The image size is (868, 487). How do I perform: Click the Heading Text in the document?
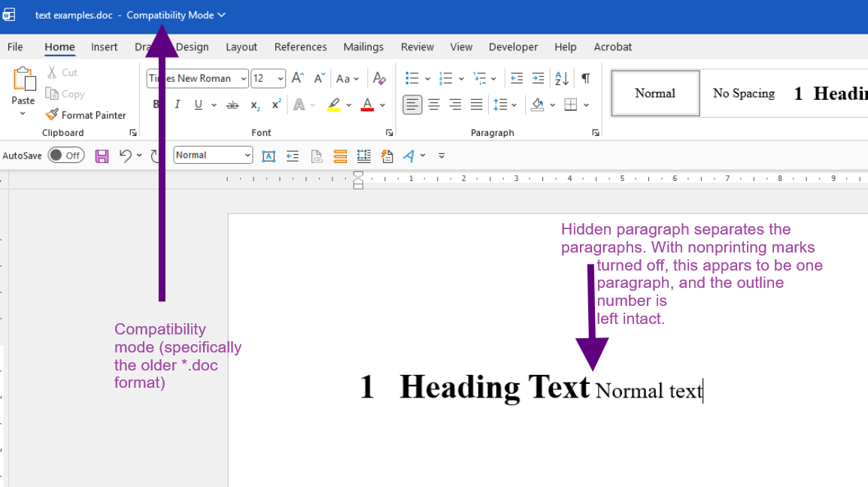[x=494, y=387]
